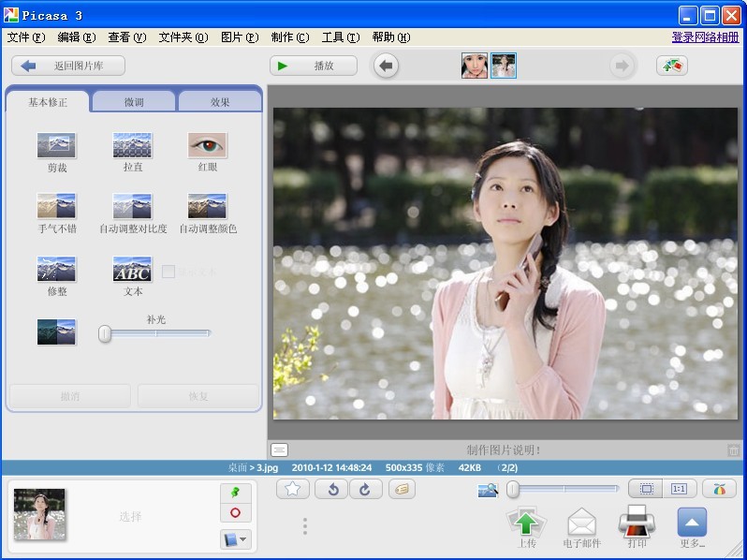The image size is (747, 560).
Task: Select the Text (文本) ABC tool
Action: (132, 270)
